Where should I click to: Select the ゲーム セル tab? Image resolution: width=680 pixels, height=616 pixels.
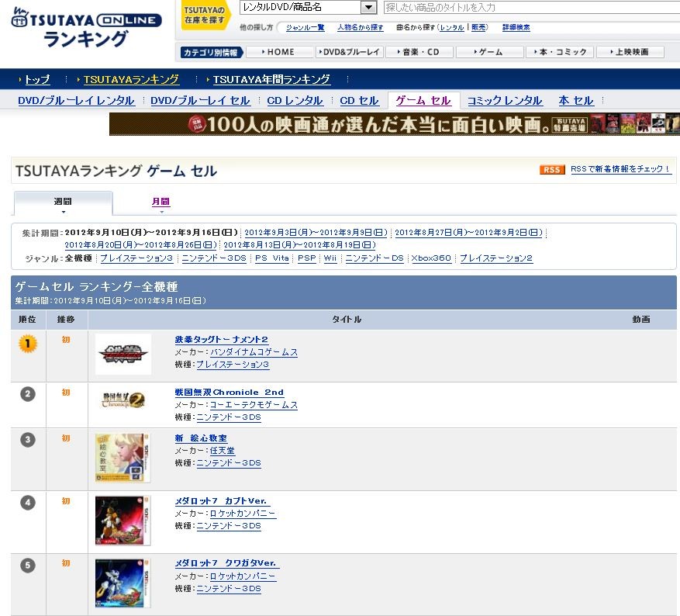(423, 101)
